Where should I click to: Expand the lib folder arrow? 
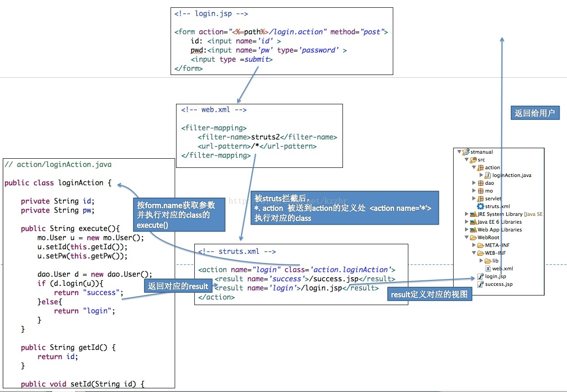[481, 260]
